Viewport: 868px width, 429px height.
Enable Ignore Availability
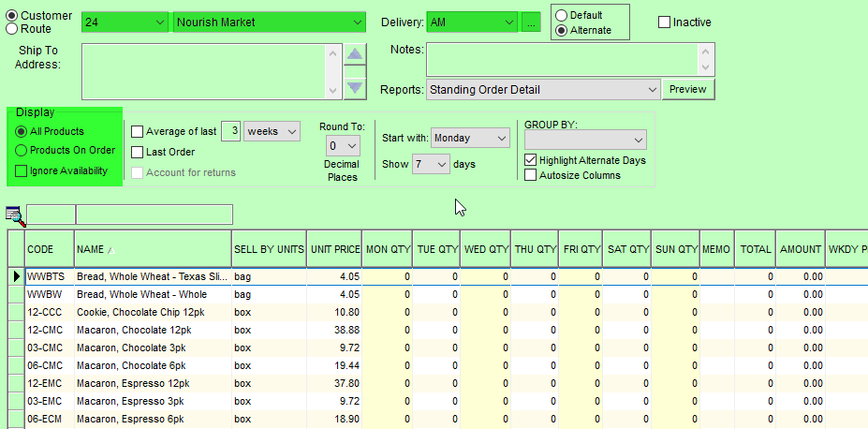21,170
